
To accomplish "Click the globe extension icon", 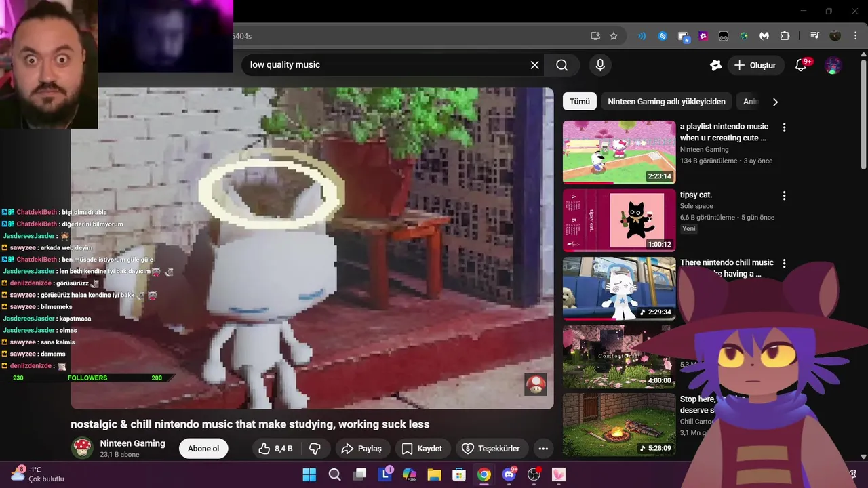I will coord(744,36).
